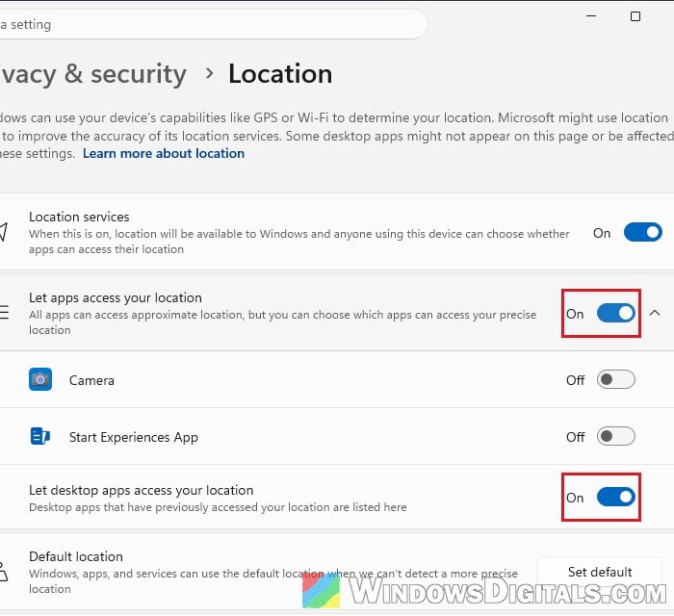Click the breadcrumb chevron before Location

coord(209,73)
